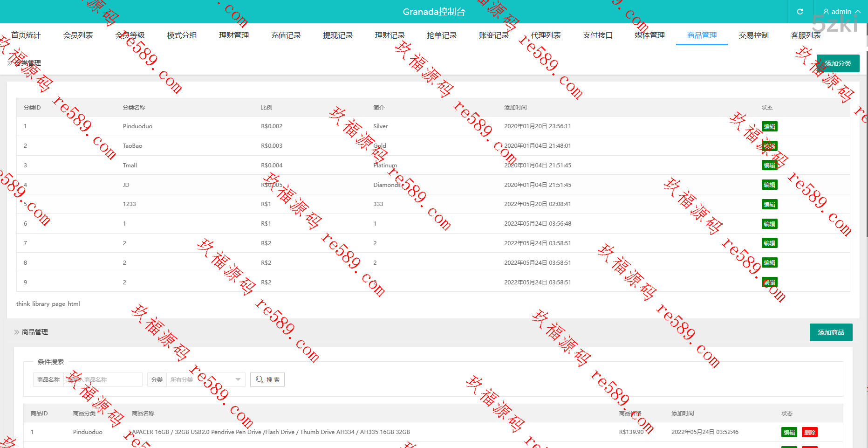This screenshot has height=448, width=868.
Task: Open the 客服列表 tab
Action: pos(806,35)
